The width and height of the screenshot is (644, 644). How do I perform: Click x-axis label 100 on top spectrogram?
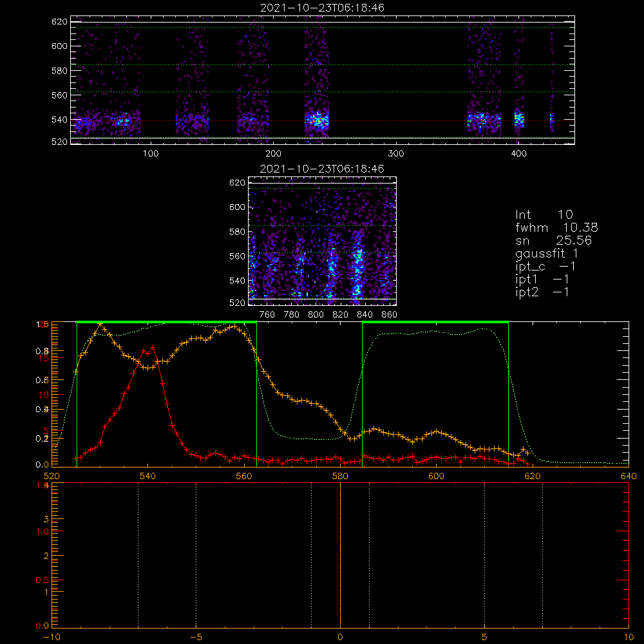tap(151, 154)
